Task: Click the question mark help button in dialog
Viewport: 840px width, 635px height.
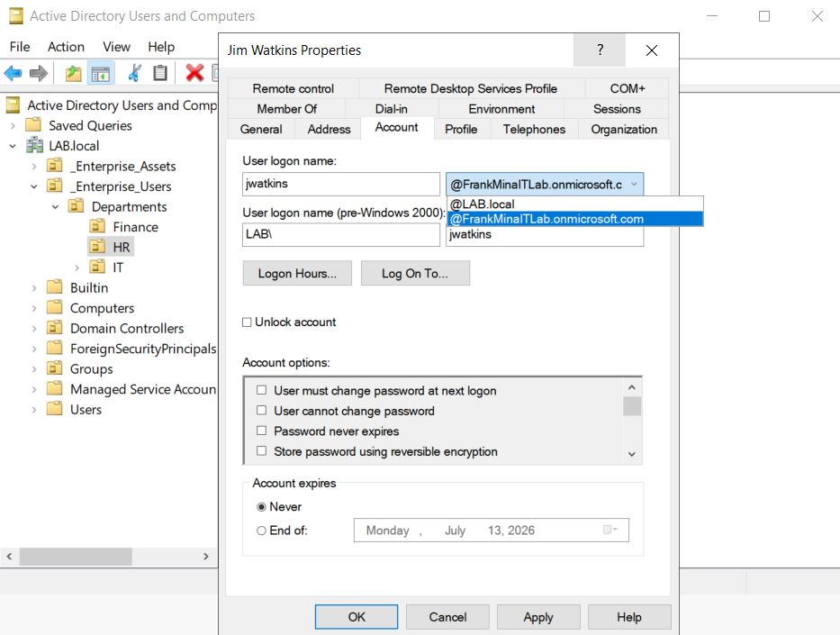Action: pyautogui.click(x=600, y=50)
